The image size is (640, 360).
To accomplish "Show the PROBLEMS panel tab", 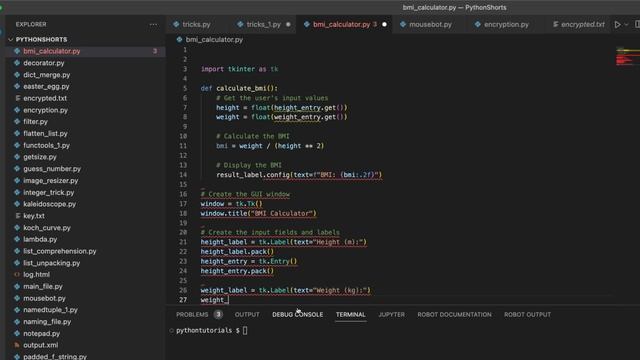I will coord(192,315).
